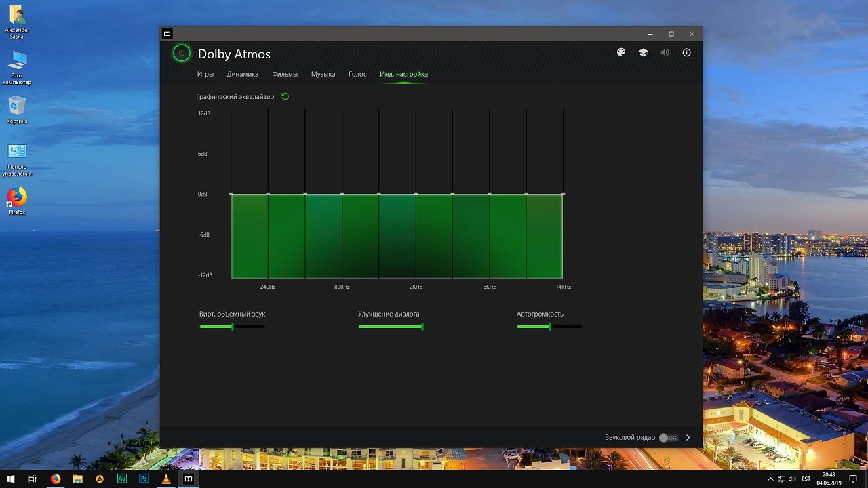Viewport: 868px width, 488px height.
Task: Show hidden system tray icons
Action: 770,479
